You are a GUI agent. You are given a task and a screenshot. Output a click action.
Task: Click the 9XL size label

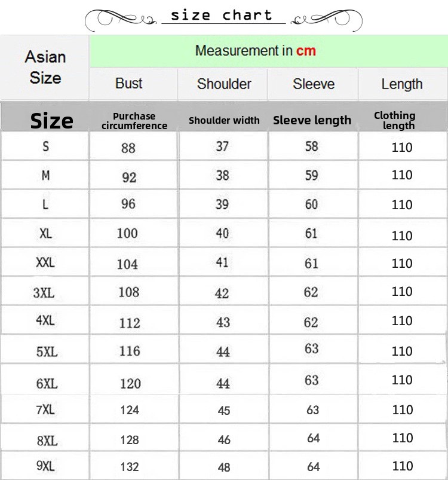click(45, 466)
